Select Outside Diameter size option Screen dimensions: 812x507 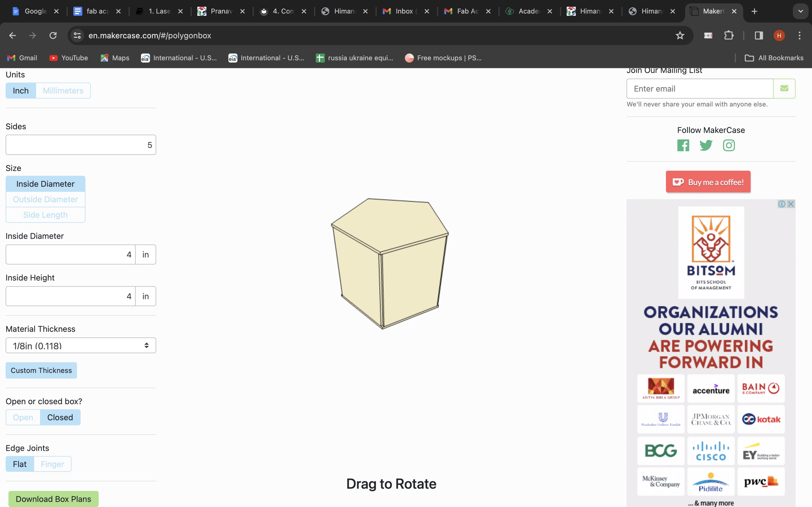45,199
